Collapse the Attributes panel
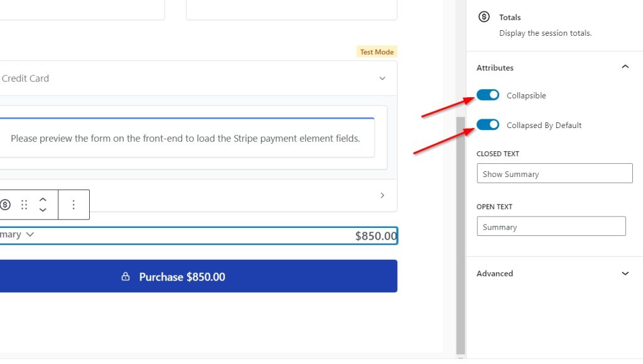 (x=625, y=67)
